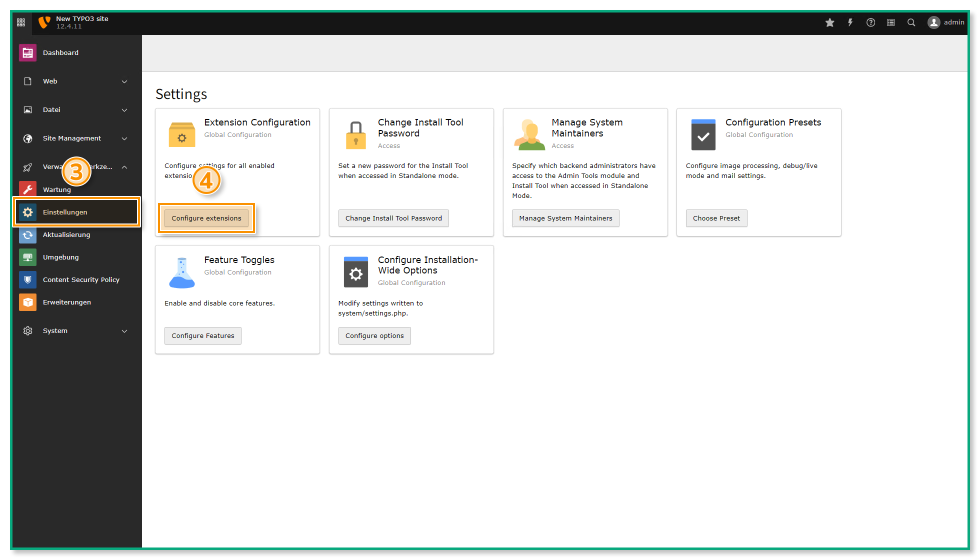Expand the Datei menu chevron
The width and height of the screenshot is (980, 560).
coord(124,110)
